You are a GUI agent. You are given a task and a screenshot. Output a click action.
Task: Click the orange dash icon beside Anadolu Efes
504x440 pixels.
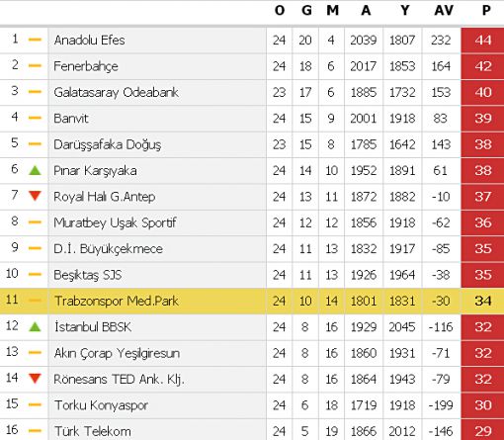pyautogui.click(x=35, y=40)
